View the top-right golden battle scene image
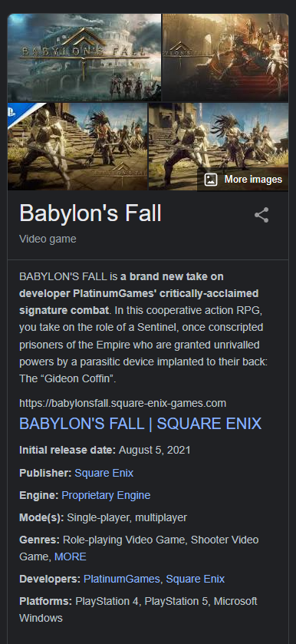Screen dimensions: 296x644 pyautogui.click(x=225, y=58)
